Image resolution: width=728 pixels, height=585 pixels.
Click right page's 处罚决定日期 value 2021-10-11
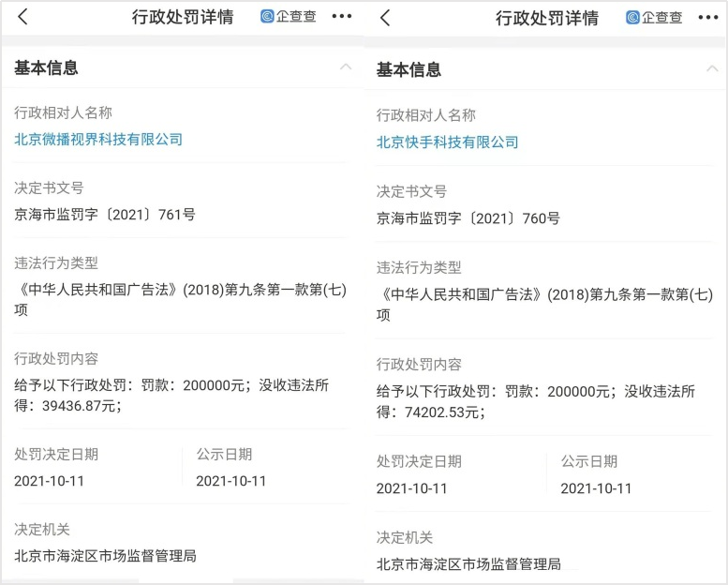tap(411, 488)
